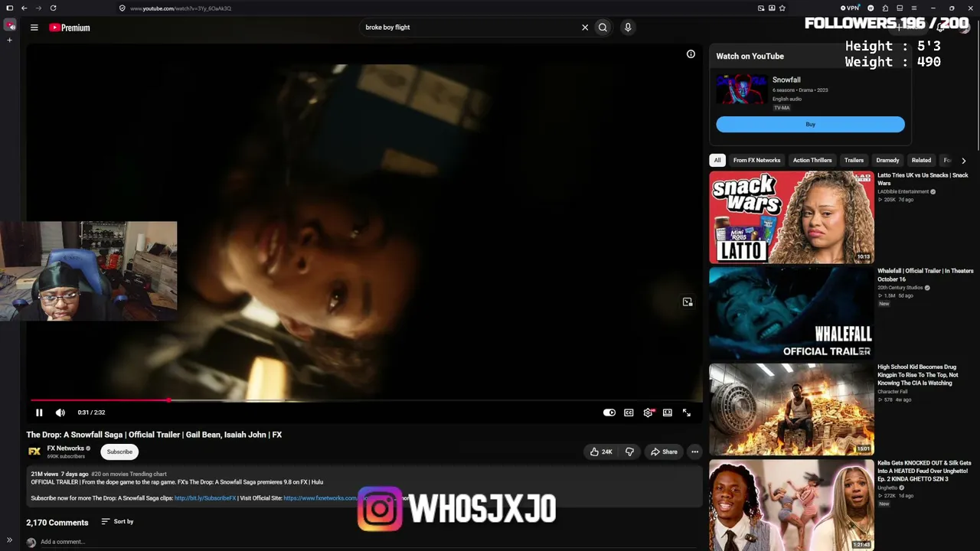Screen dimensions: 980x551
Task: Toggle the autoplay switch in the player
Action: point(609,412)
